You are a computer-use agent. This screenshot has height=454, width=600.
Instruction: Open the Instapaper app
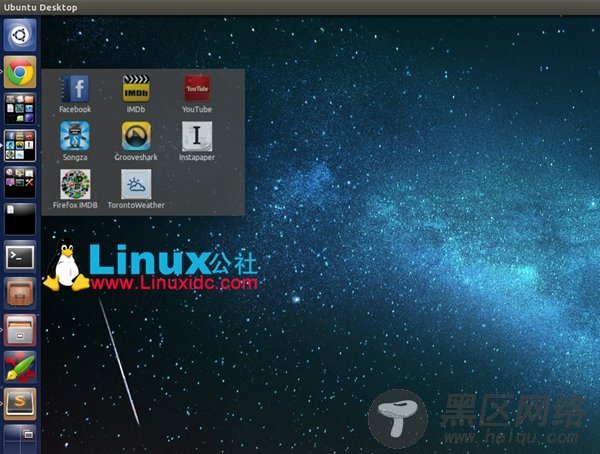[197, 141]
